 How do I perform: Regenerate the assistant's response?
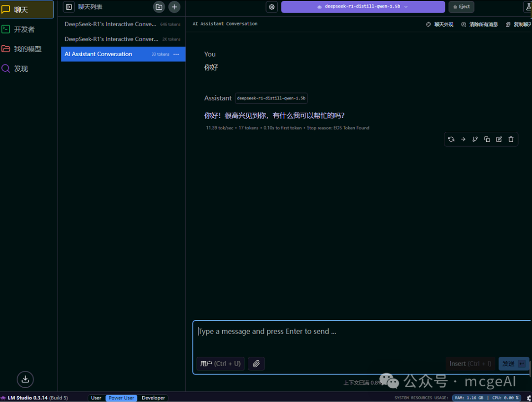click(451, 139)
